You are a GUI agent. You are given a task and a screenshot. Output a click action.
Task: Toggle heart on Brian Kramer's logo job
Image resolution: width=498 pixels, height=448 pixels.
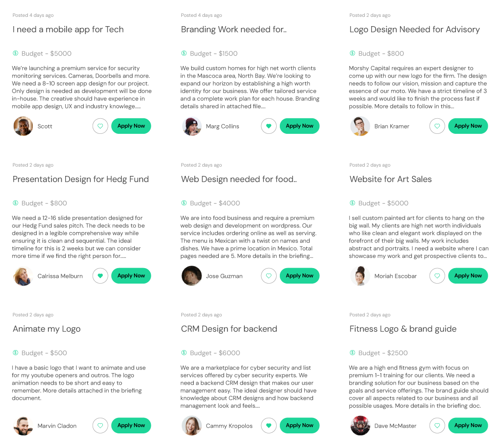[437, 126]
